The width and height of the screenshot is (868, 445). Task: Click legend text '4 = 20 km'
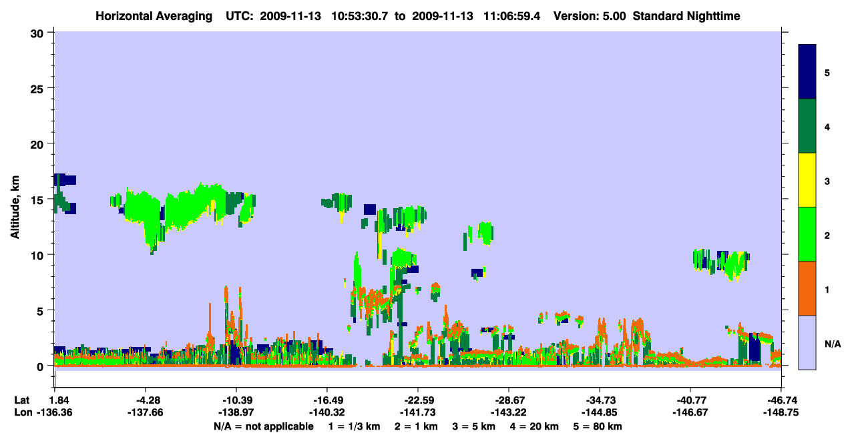[x=535, y=426]
